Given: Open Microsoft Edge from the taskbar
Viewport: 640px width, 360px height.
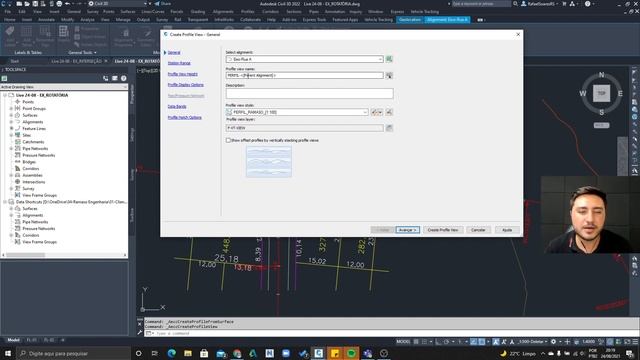Looking at the screenshot, I should [x=171, y=353].
